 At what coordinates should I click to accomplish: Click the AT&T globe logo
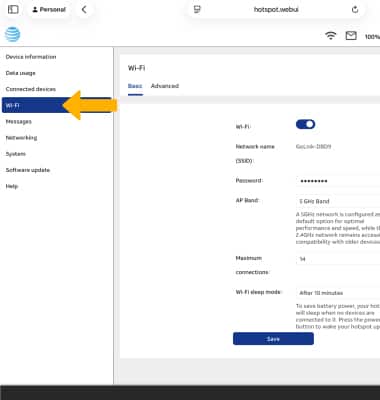[12, 35]
